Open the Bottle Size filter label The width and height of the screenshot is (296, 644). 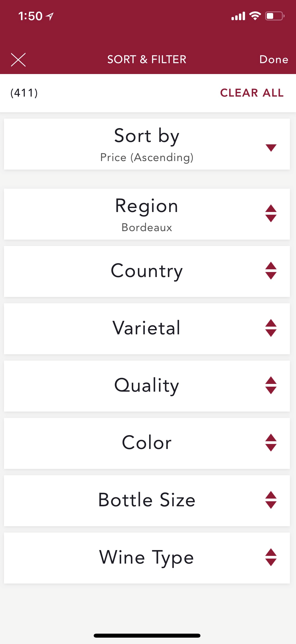(147, 500)
